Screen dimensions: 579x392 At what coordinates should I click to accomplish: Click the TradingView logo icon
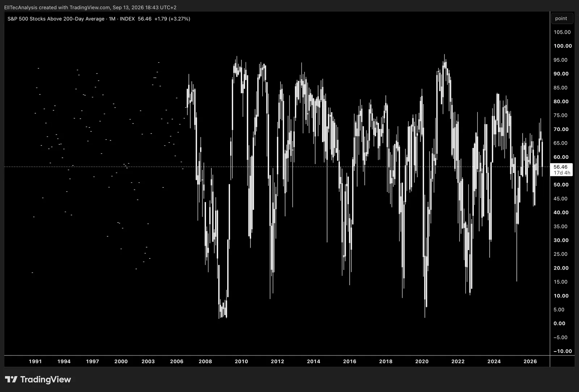(x=11, y=379)
